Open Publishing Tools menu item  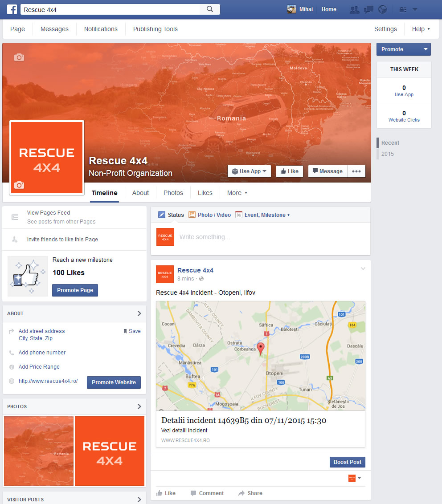click(156, 29)
